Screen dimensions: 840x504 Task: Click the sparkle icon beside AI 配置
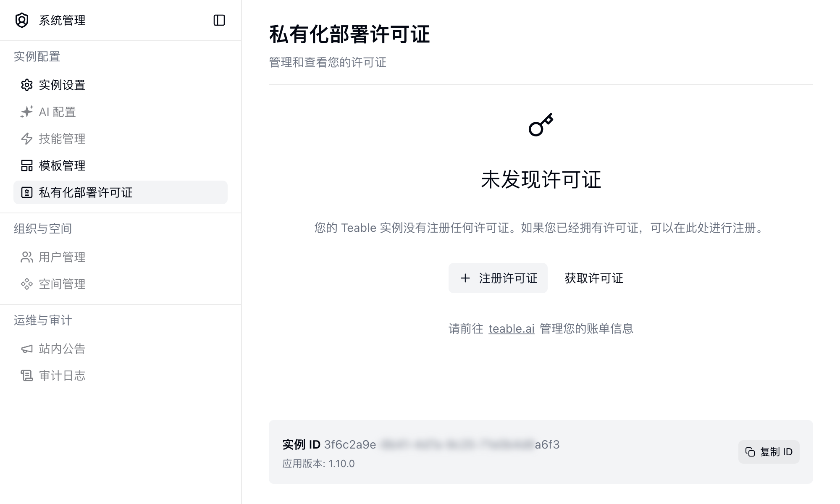click(x=27, y=112)
